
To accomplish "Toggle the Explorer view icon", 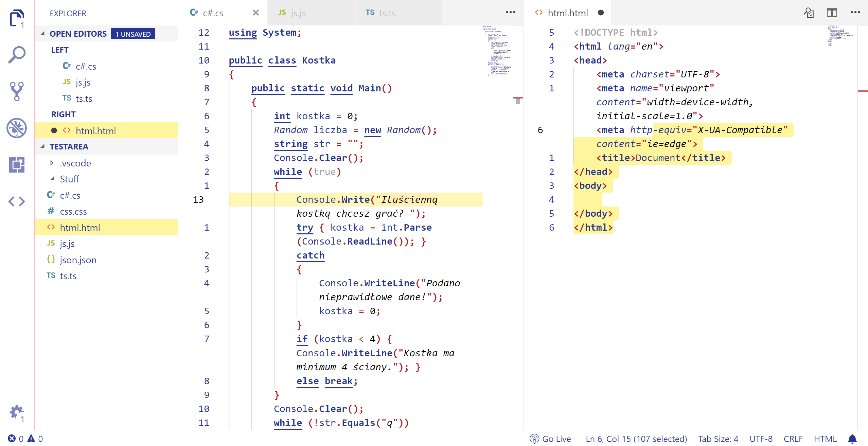I will click(17, 18).
